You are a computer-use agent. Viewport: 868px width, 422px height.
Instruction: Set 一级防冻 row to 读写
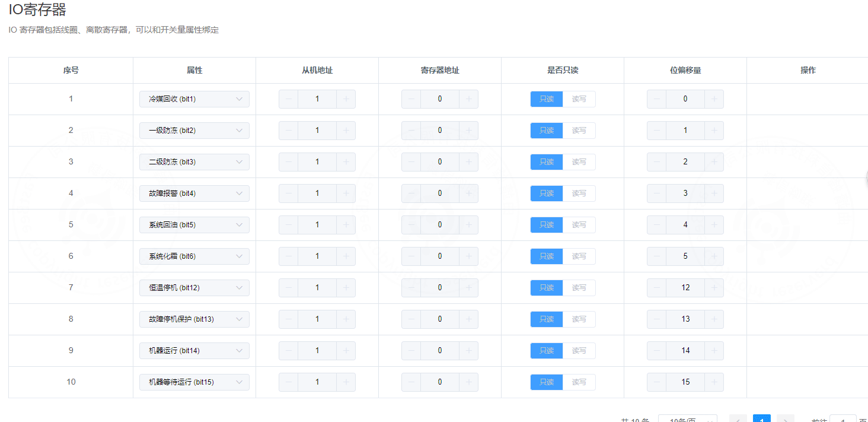[579, 131]
